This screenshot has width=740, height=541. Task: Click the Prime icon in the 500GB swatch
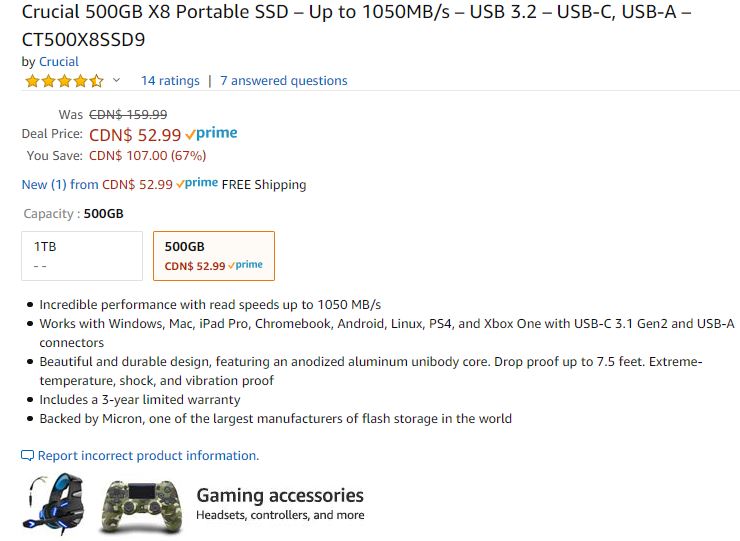click(246, 266)
